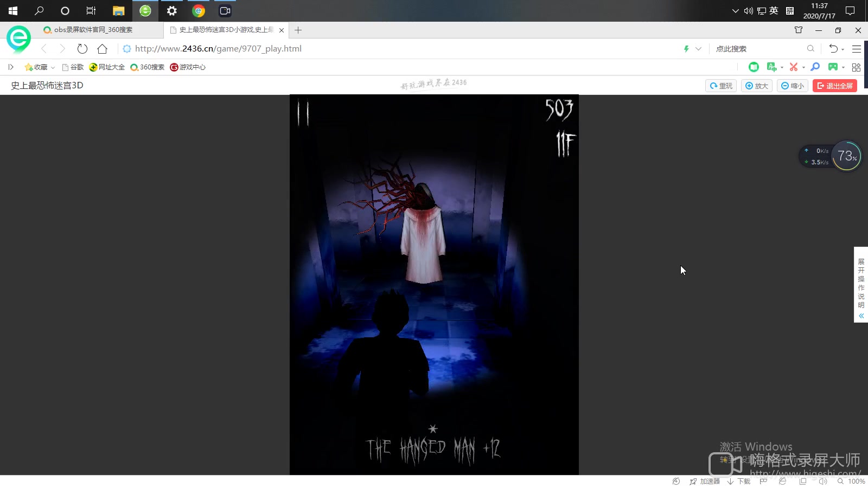The image size is (868, 488).
Task: Go back with the browser back arrow
Action: [44, 49]
